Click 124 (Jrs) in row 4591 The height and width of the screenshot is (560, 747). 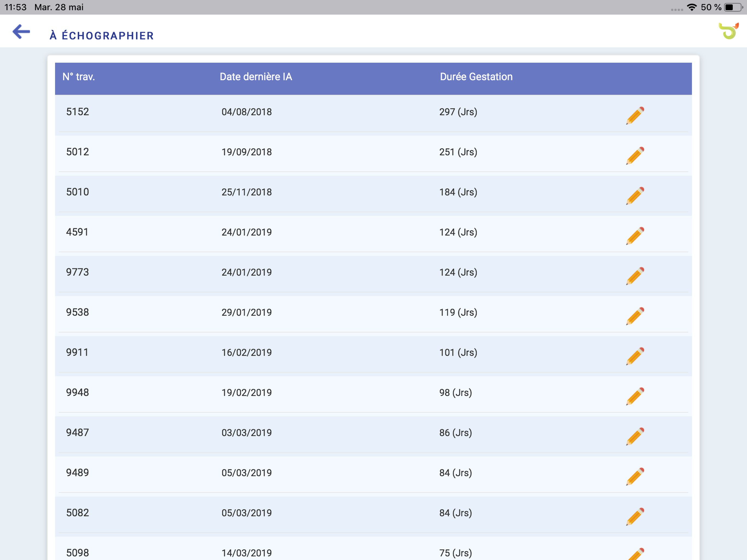[458, 232]
